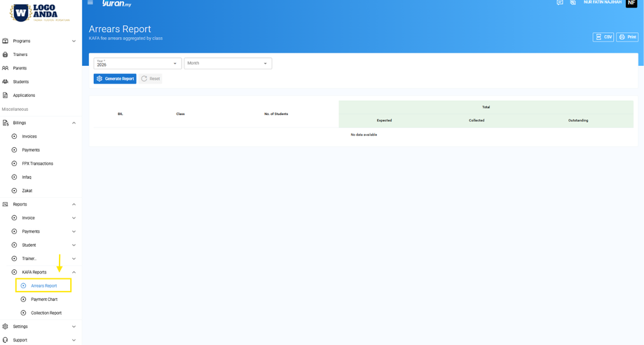Open the Arrears Report menu item
This screenshot has height=345, width=644.
pyautogui.click(x=43, y=286)
